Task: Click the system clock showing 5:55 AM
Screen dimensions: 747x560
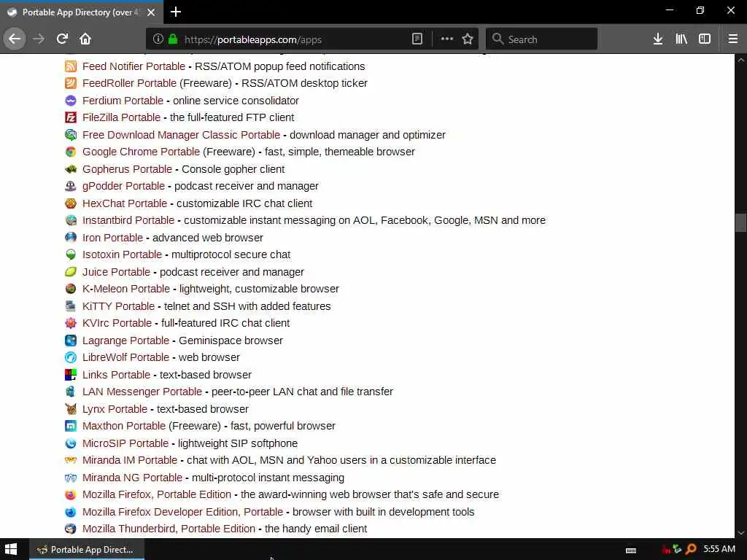Action: 719,549
